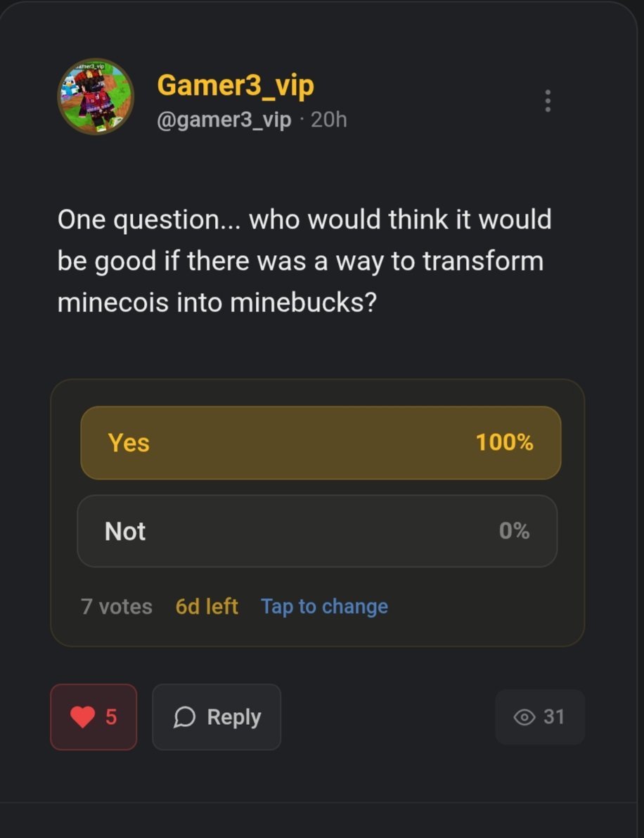Click the 0% result on Not
644x838 pixels.
point(514,531)
